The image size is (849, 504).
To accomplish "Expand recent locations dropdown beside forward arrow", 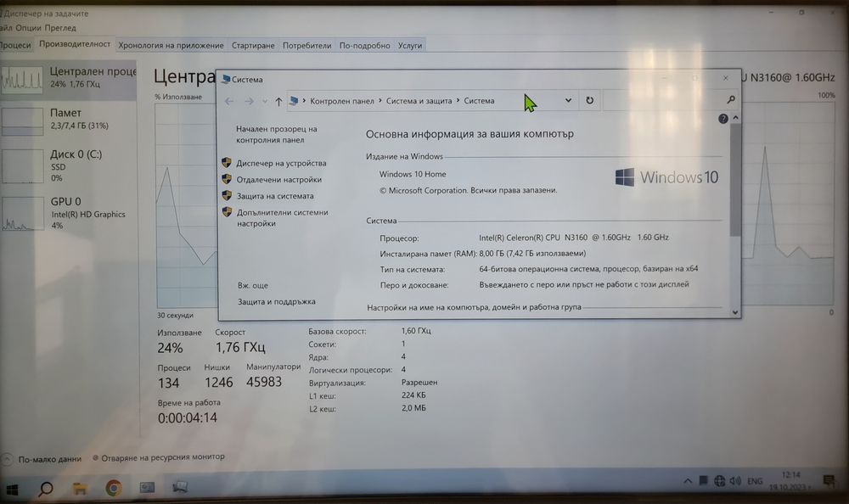I will pos(265,101).
